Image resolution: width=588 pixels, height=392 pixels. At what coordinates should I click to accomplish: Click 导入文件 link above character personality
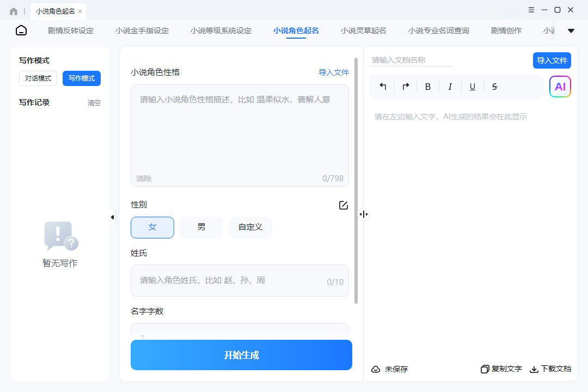[x=333, y=72]
